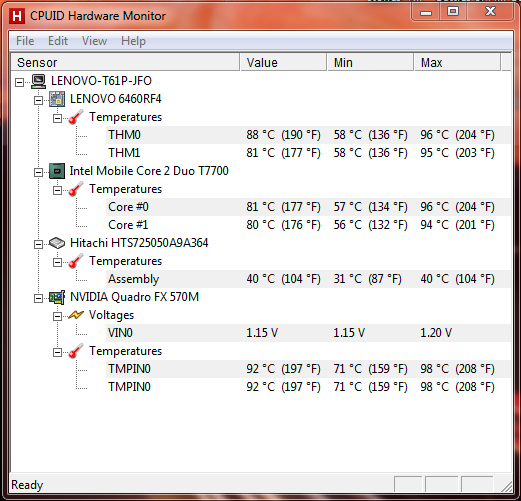Click Core #1 max value 94 °C
This screenshot has width=521, height=501.
[457, 225]
